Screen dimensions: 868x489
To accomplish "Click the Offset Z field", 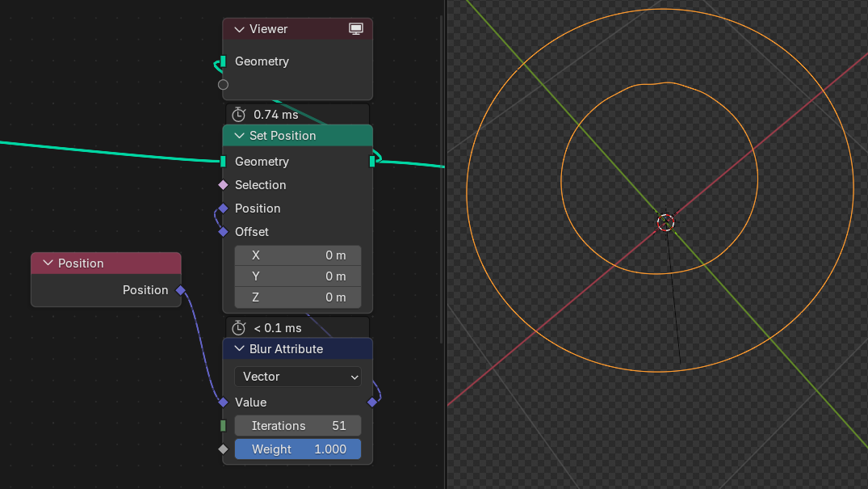I will [298, 297].
